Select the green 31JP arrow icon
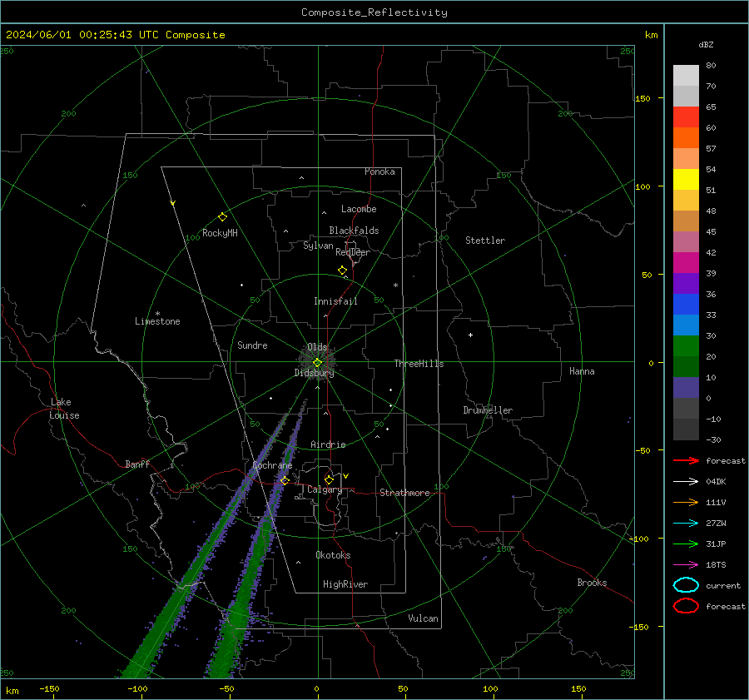This screenshot has width=749, height=700. coord(686,544)
